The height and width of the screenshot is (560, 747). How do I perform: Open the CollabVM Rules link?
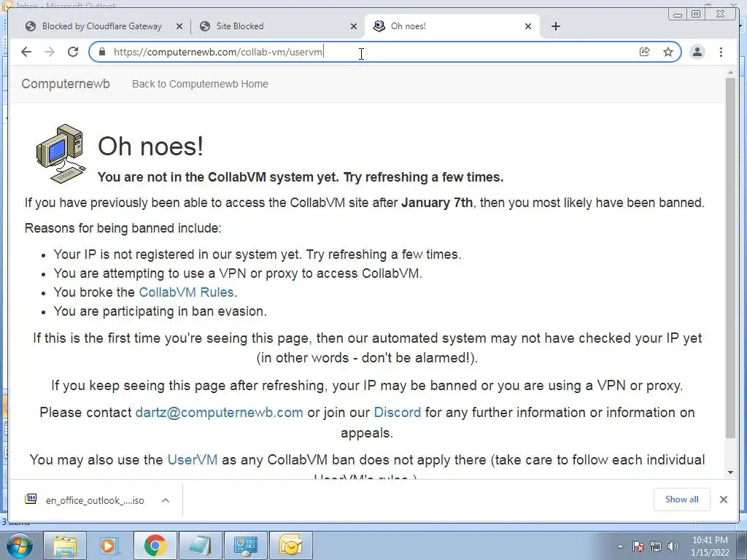tap(186, 292)
